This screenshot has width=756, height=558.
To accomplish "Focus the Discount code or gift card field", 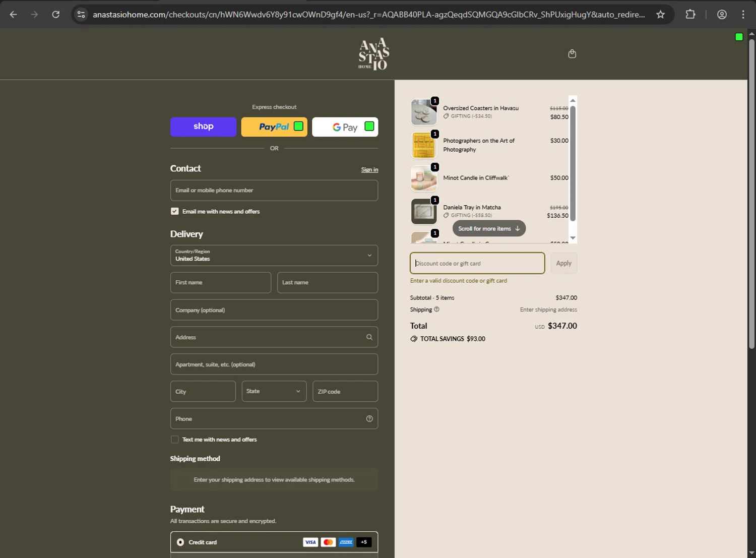I will (x=477, y=263).
